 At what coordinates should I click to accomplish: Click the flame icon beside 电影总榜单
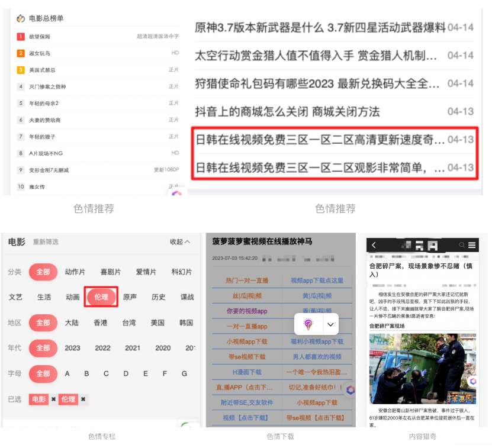coord(21,18)
